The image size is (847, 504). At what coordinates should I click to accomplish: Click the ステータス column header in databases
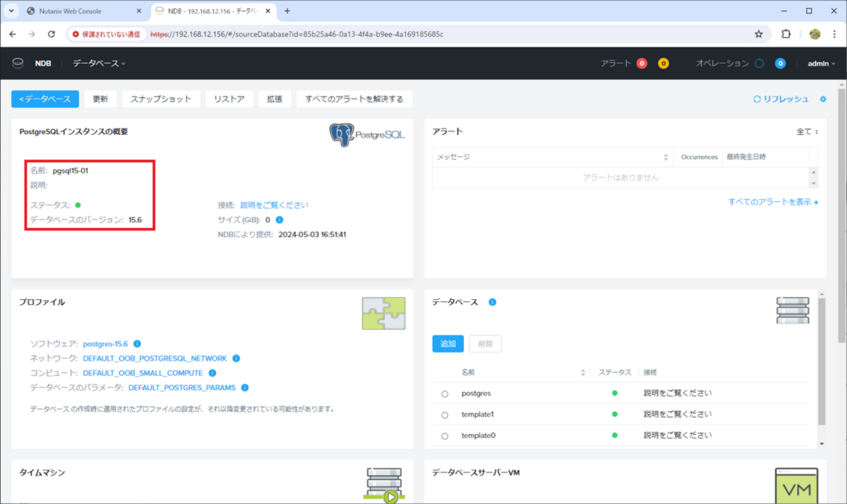[615, 372]
